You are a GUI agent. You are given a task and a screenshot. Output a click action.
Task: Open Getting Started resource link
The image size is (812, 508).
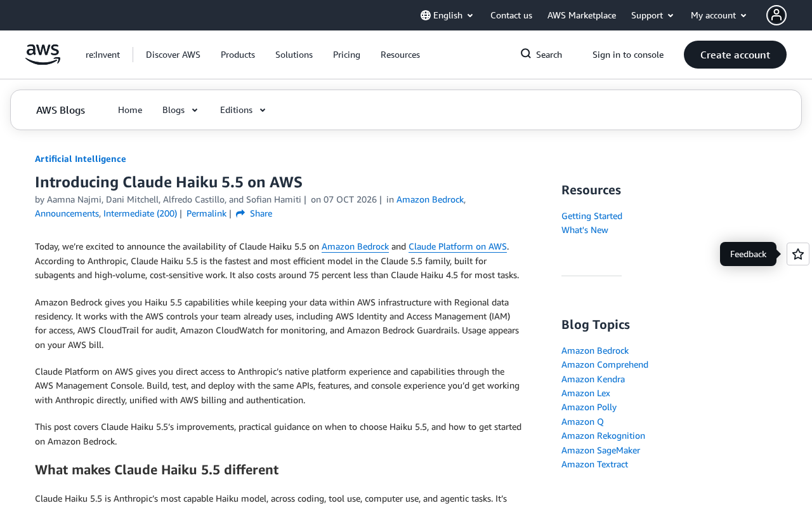point(592,216)
